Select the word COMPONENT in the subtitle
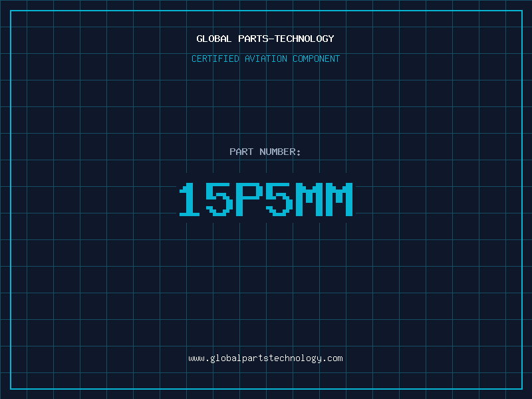Screen dimensions: 532x399 317,59
